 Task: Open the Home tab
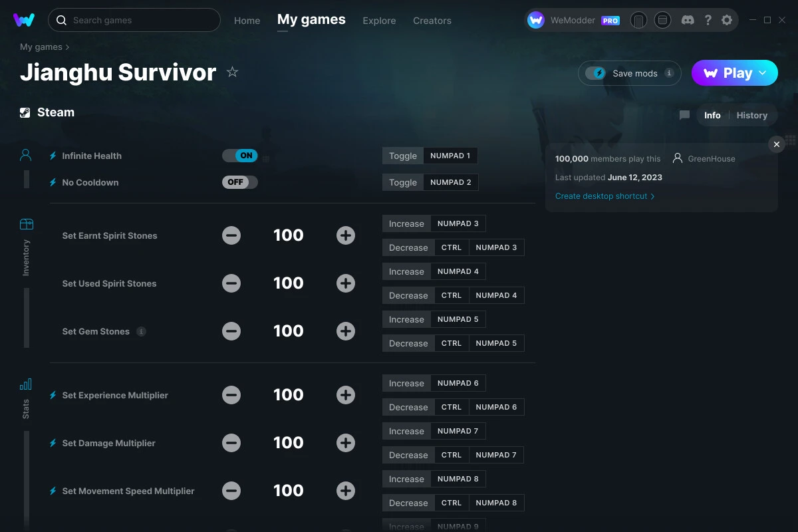pyautogui.click(x=247, y=21)
